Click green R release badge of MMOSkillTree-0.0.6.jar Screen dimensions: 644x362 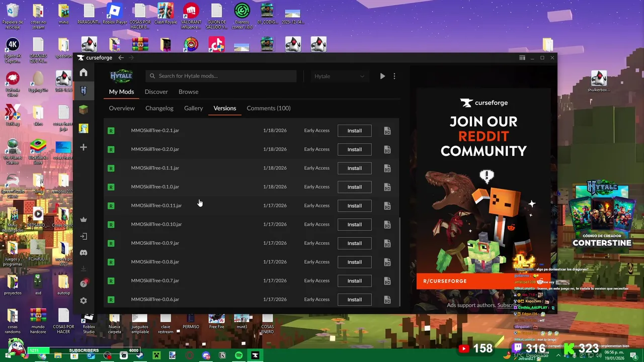point(111,300)
